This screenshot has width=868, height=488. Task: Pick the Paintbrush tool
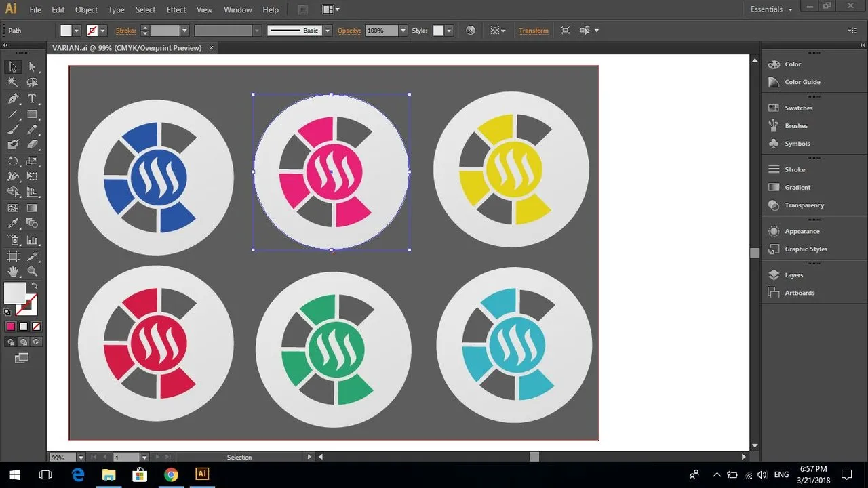(x=13, y=129)
